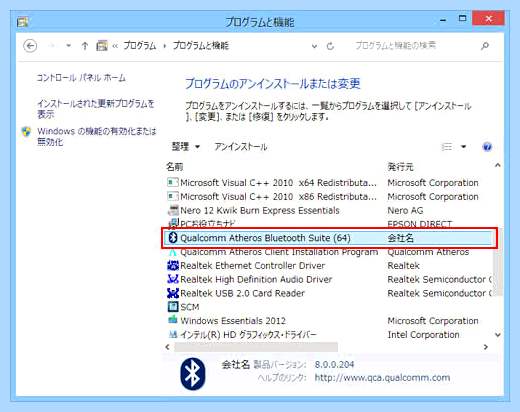Click the プログラム breadcrumb
Viewport: 520px width, 412px height.
140,46
